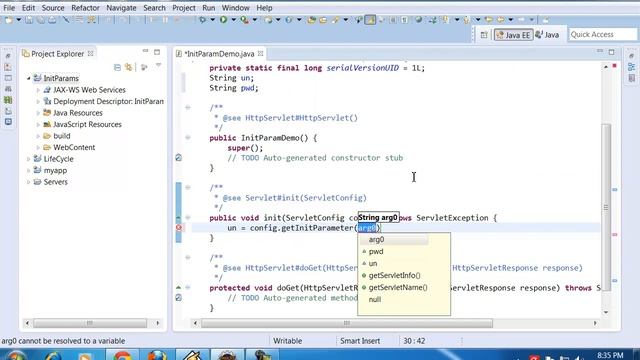This screenshot has width=640, height=360.
Task: Expand the WebContent folder
Action: pyautogui.click(x=38, y=147)
